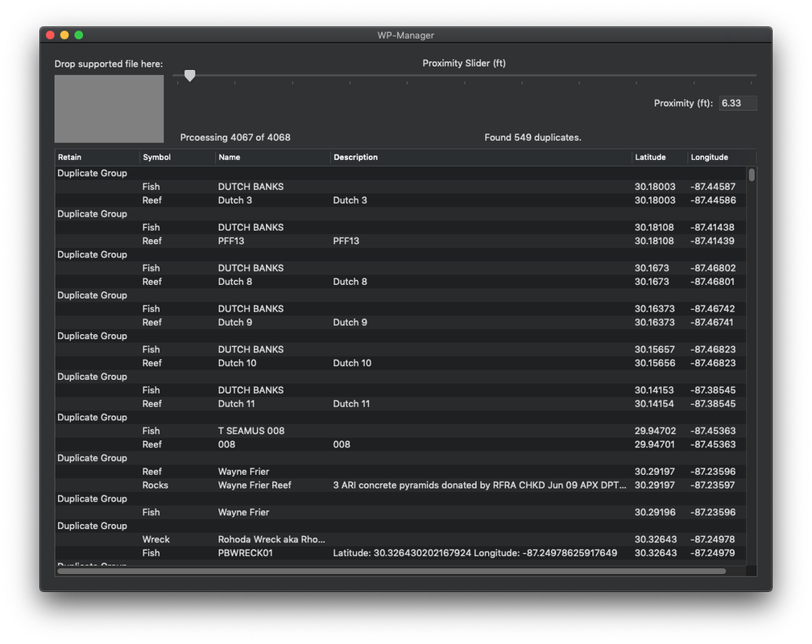Click latitude value 30.14153
The height and width of the screenshot is (644, 812).
(x=654, y=390)
